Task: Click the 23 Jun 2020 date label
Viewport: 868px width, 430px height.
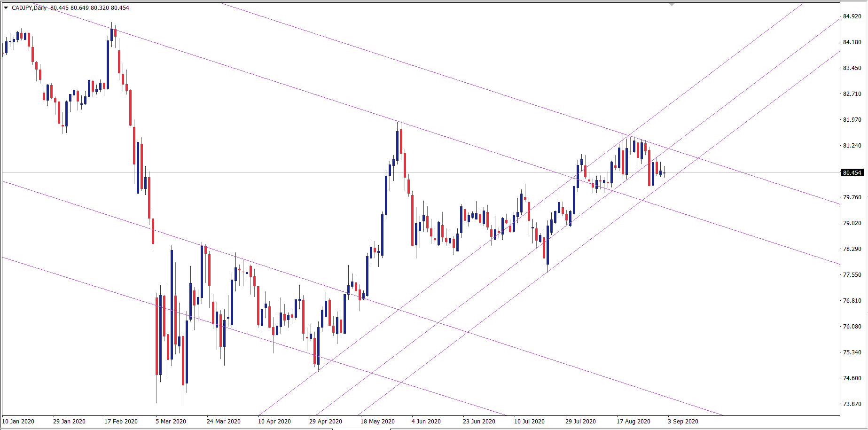Action: point(479,421)
